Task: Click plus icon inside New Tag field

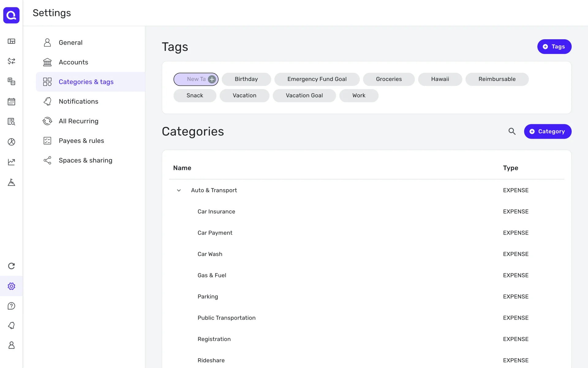Action: click(x=212, y=79)
